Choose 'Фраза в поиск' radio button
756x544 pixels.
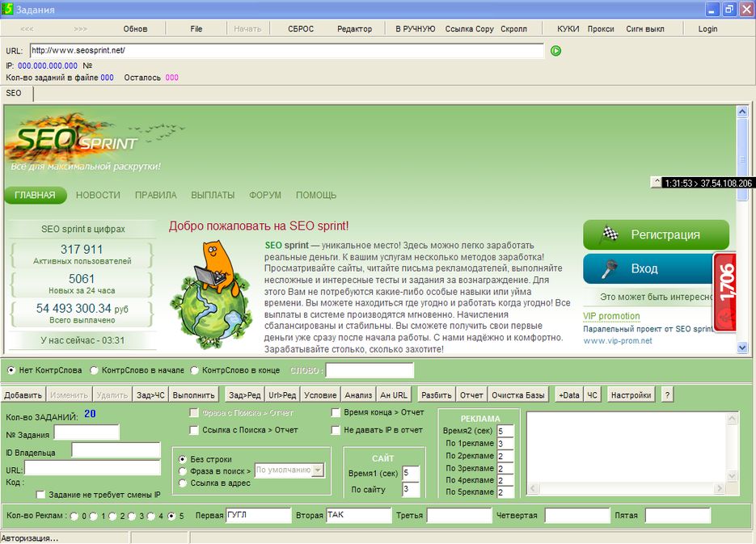coord(183,470)
